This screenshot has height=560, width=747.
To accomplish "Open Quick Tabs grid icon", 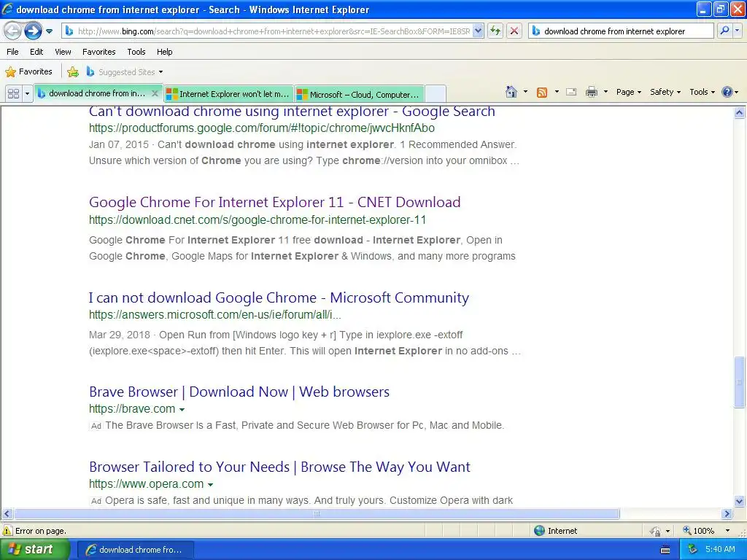I will tap(13, 94).
